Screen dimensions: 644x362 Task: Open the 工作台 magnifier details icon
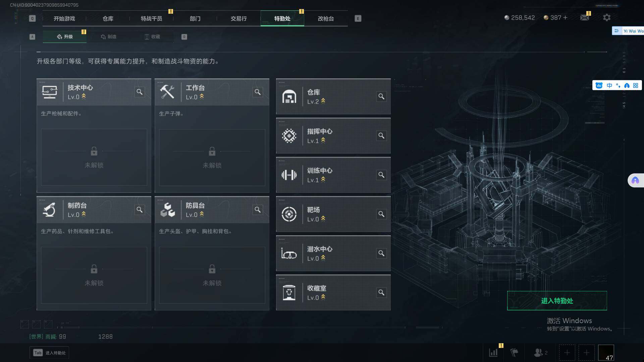tap(258, 92)
